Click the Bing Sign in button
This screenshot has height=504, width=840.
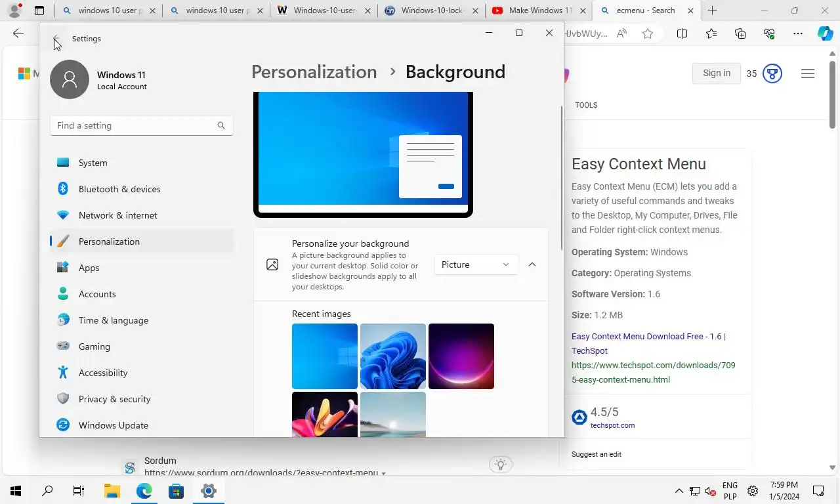pos(717,73)
